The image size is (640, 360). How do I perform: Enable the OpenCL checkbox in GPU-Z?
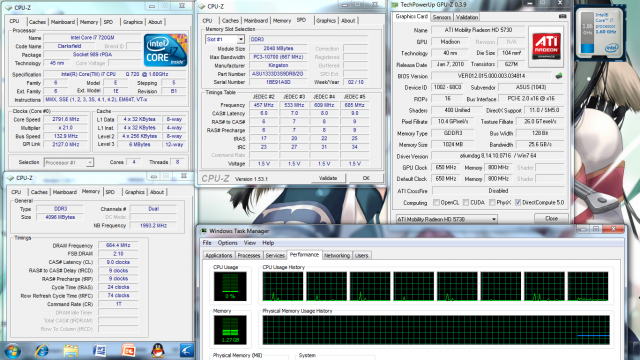(436, 202)
